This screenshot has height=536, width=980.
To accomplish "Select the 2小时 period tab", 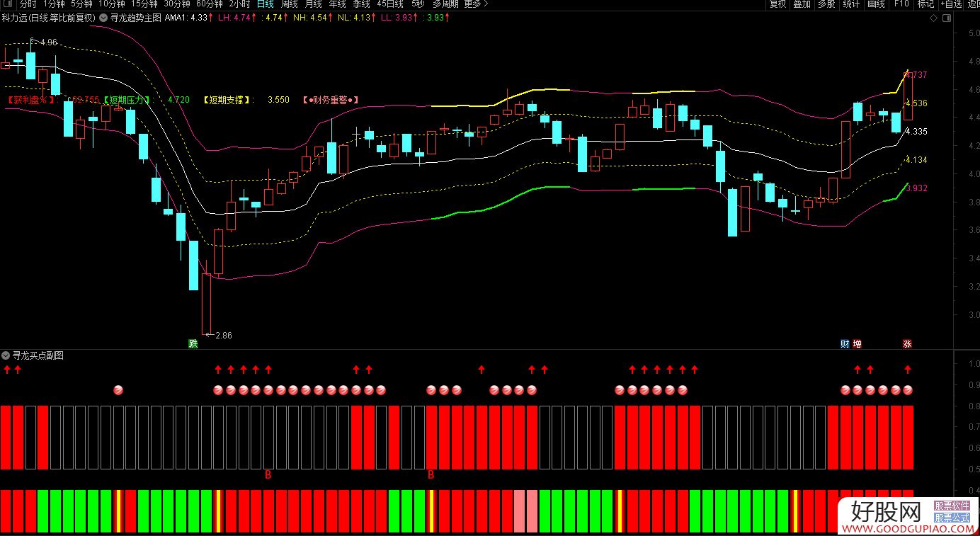I will pos(240,4).
